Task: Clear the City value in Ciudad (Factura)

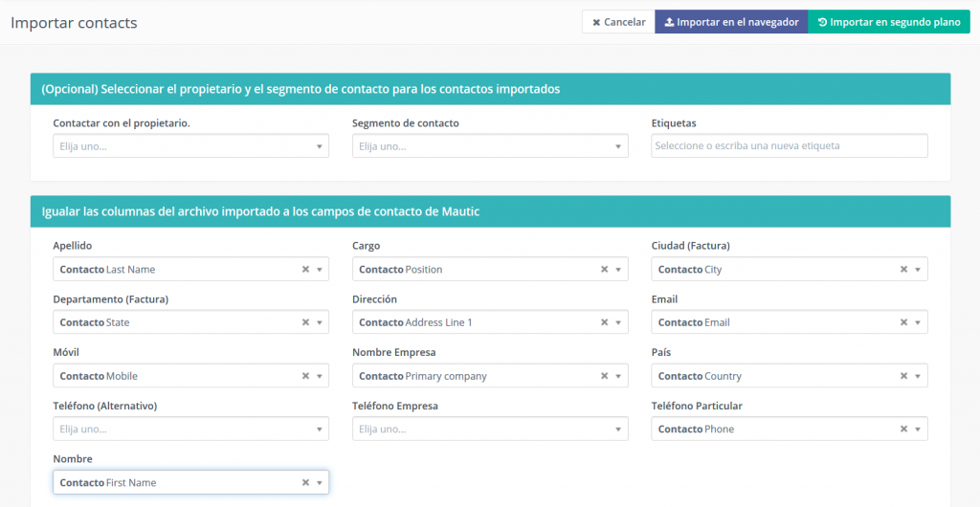Action: coord(903,270)
